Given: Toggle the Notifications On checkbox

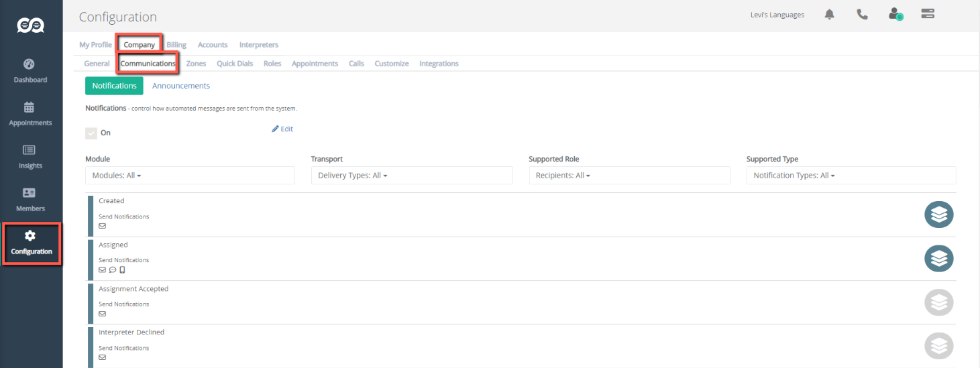Looking at the screenshot, I should click(x=91, y=133).
